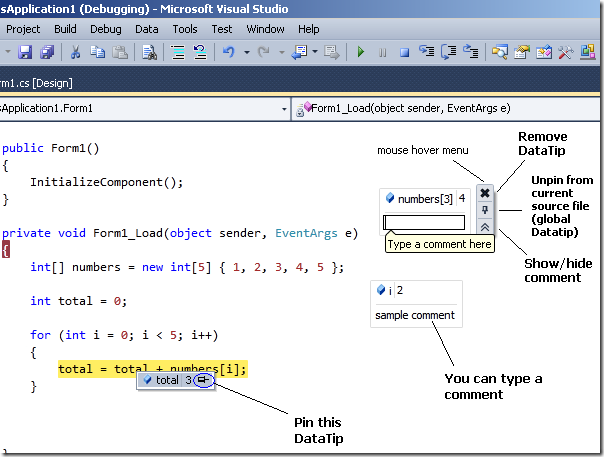604x457 pixels.
Task: Click the green Continue debugging play button
Action: coord(361,52)
